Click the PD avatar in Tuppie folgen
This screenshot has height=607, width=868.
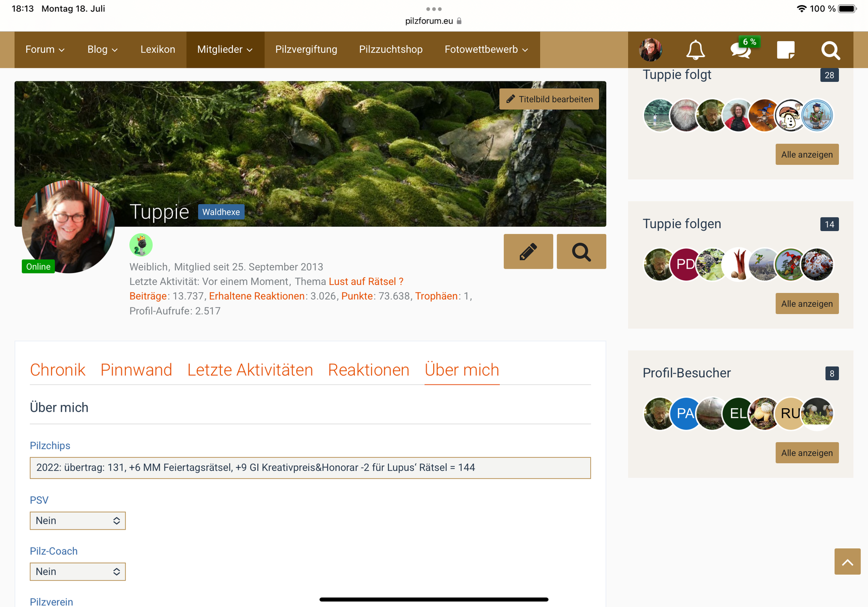685,264
